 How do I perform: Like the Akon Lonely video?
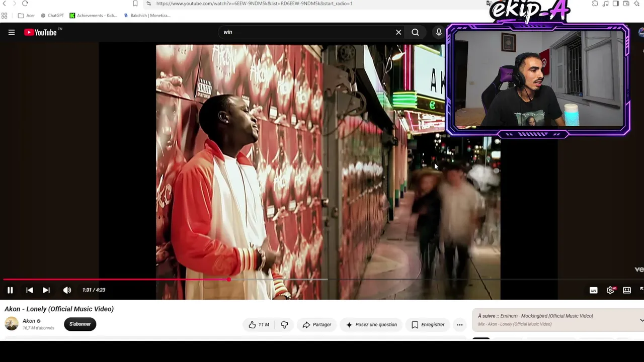point(259,325)
